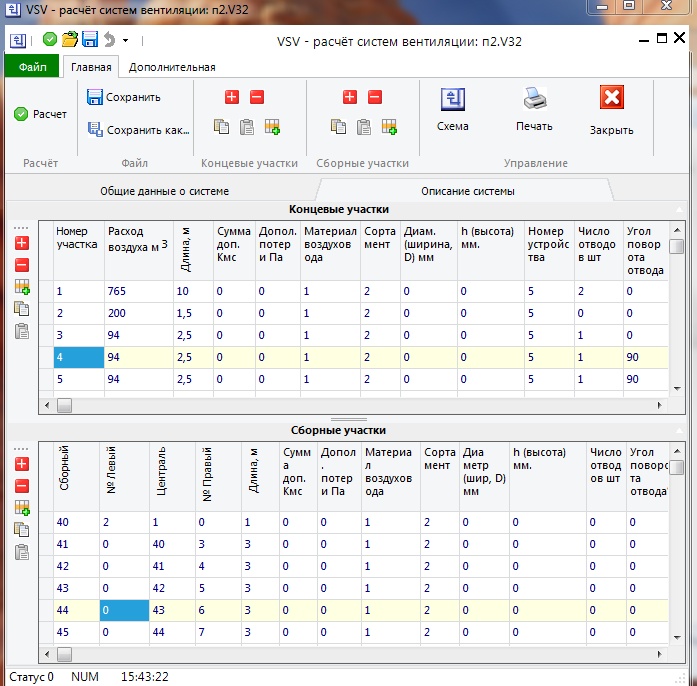Open the Файл menu
The height and width of the screenshot is (686, 697).
click(32, 68)
